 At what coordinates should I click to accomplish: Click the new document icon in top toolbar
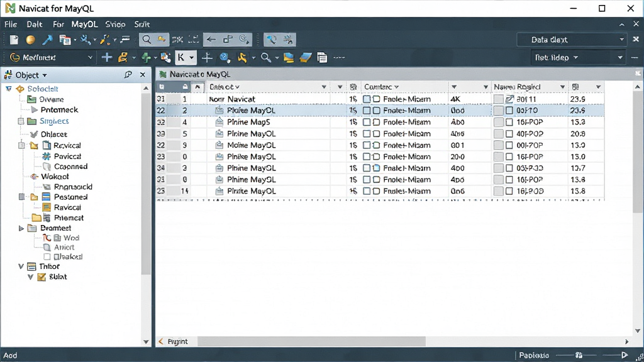(x=14, y=40)
